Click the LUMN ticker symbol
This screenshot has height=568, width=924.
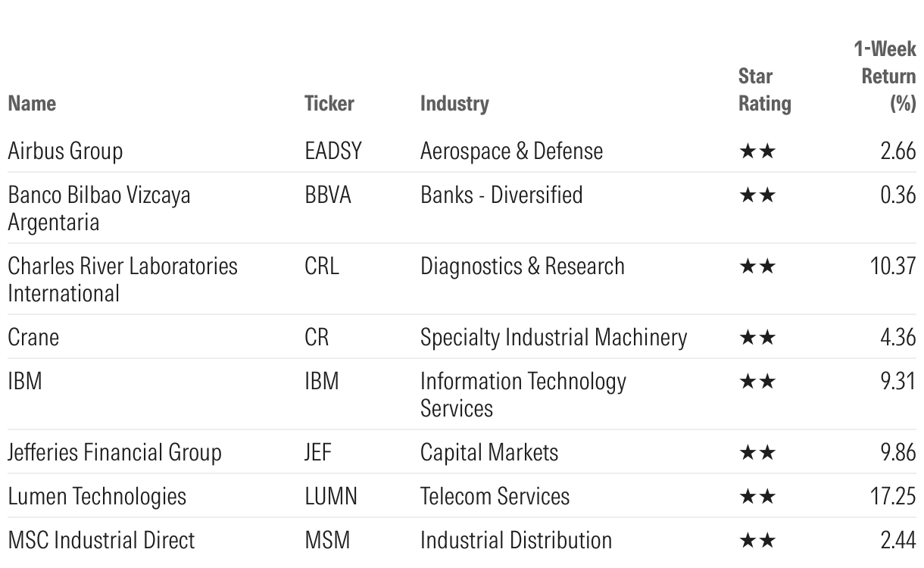(331, 497)
